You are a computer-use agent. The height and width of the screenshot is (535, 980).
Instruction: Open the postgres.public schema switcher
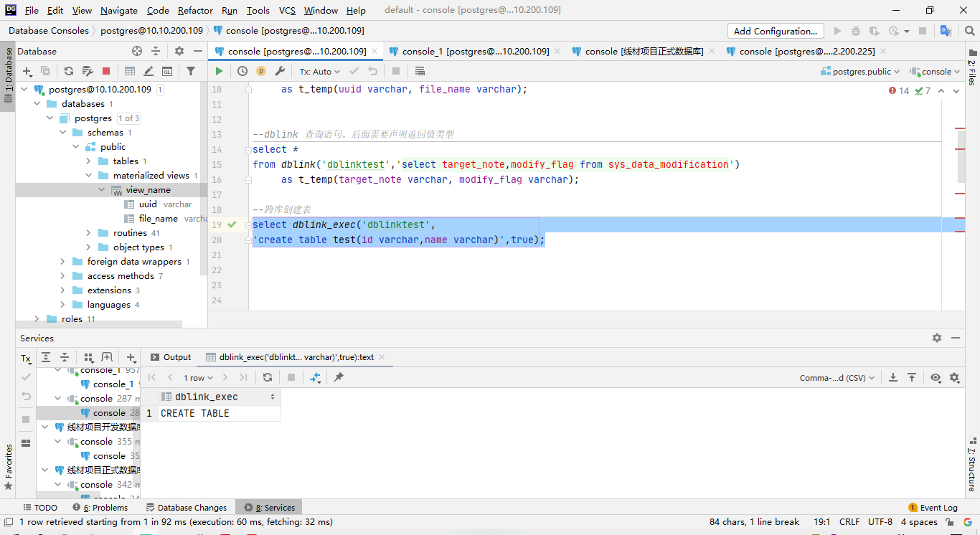click(859, 71)
